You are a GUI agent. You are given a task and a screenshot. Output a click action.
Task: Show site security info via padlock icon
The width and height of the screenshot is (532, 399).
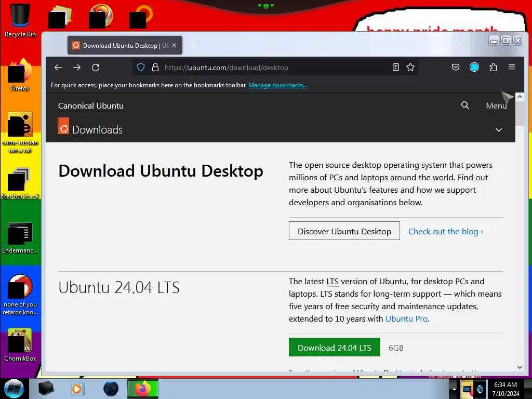[x=155, y=67]
